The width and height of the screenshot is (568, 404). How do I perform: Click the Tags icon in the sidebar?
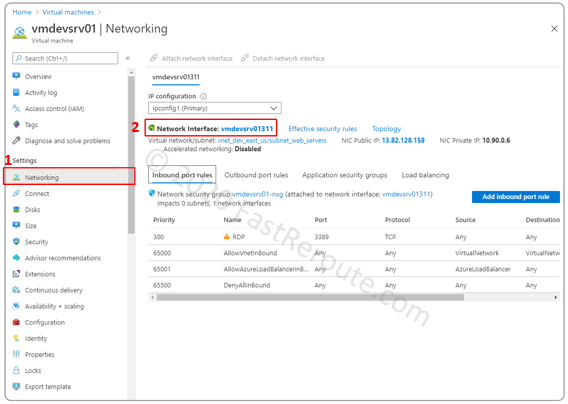click(16, 124)
